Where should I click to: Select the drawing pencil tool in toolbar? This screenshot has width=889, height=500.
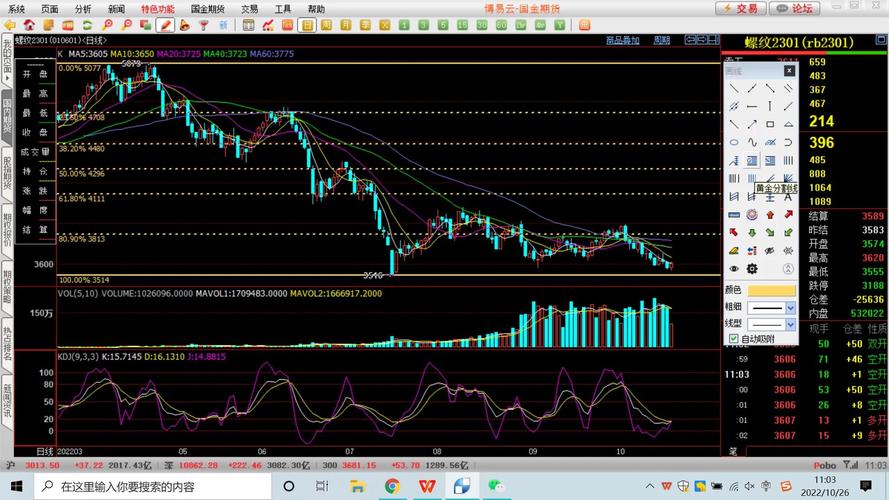pos(166,24)
